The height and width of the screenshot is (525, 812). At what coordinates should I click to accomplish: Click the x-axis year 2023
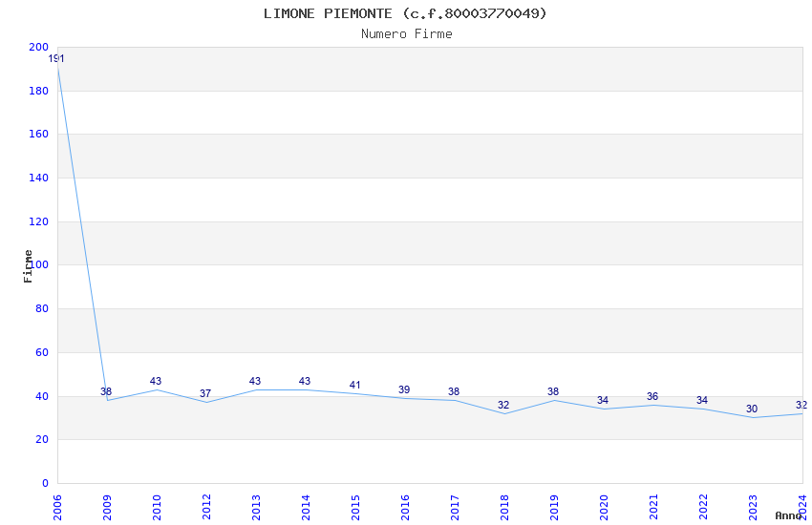[753, 508]
